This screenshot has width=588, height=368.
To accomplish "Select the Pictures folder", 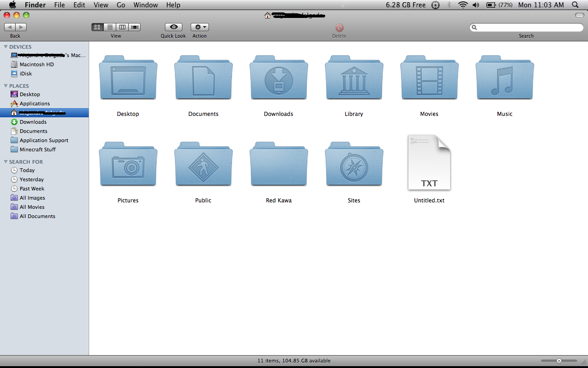I will pos(128,164).
